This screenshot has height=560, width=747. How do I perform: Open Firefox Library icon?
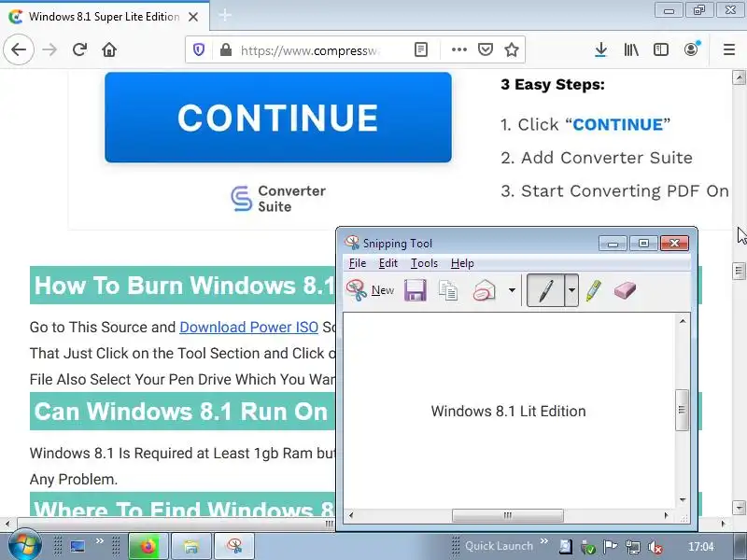coord(631,49)
